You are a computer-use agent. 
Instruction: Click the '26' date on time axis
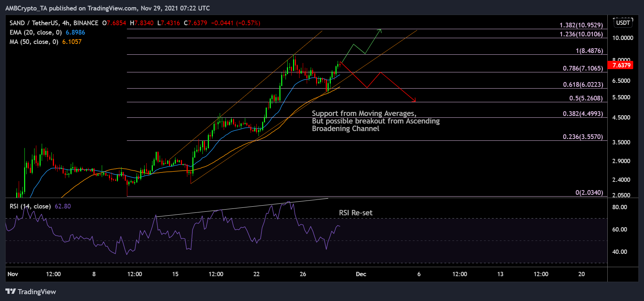(303, 274)
